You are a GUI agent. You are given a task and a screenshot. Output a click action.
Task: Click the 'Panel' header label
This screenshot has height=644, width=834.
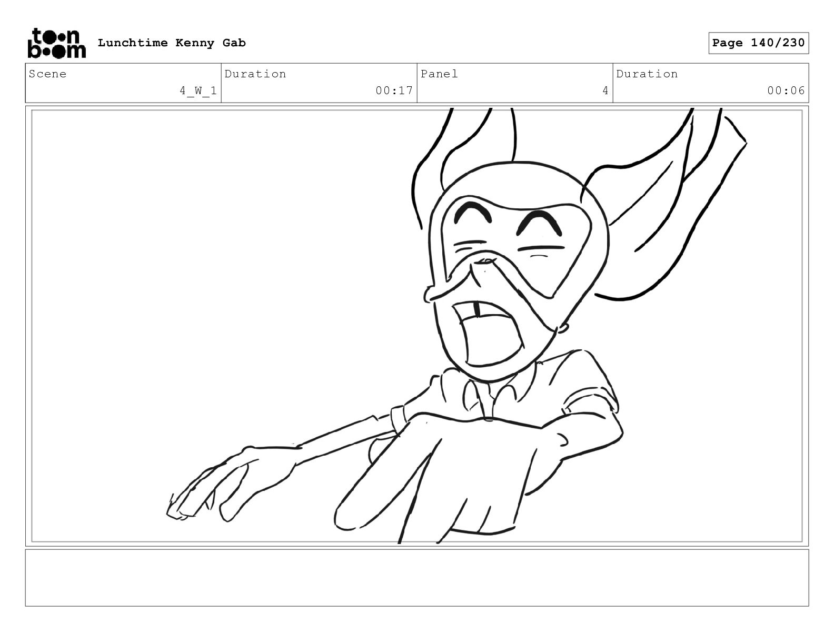pos(439,74)
